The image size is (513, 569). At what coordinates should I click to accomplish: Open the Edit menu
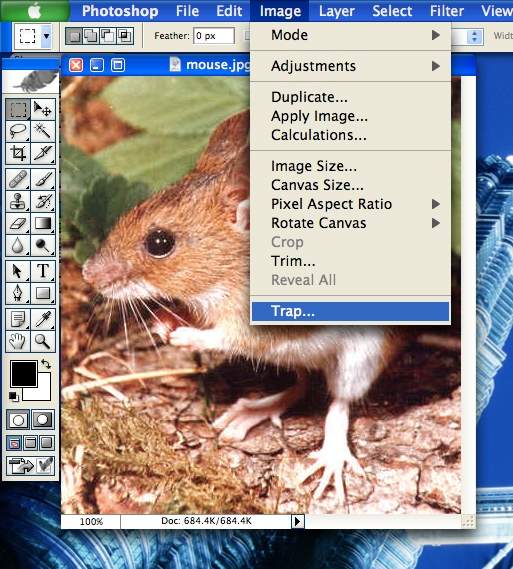[229, 11]
